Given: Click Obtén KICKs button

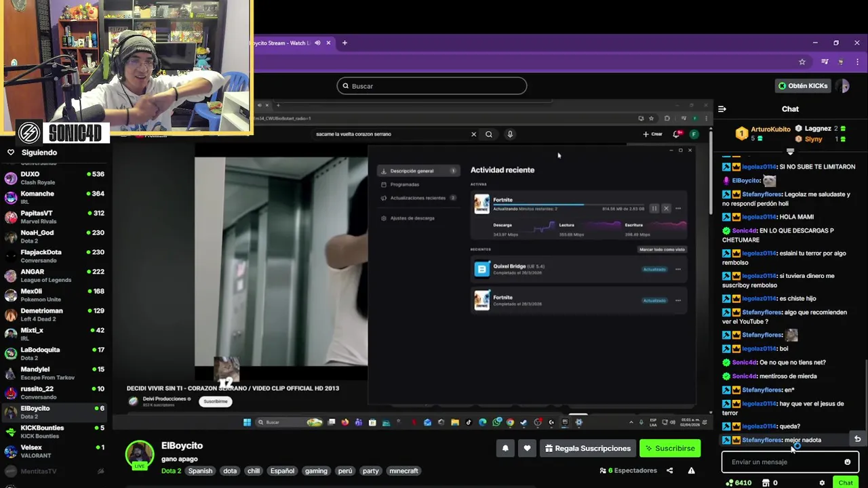Looking at the screenshot, I should click(x=804, y=86).
